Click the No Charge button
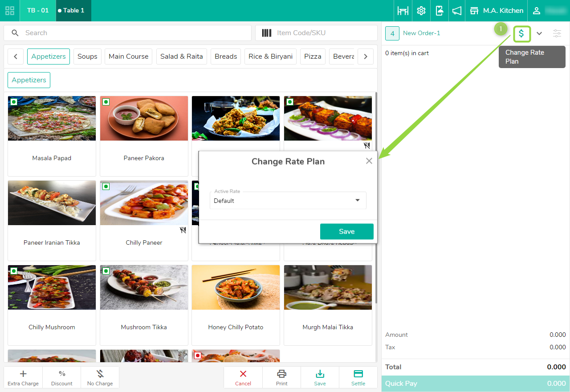Screen dimensions: 570x392 click(100, 377)
